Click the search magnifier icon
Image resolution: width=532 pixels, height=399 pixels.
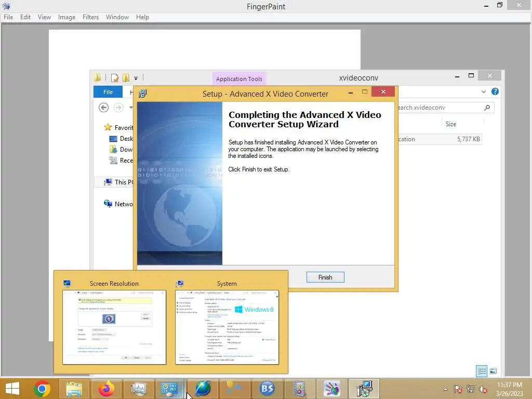pos(487,108)
